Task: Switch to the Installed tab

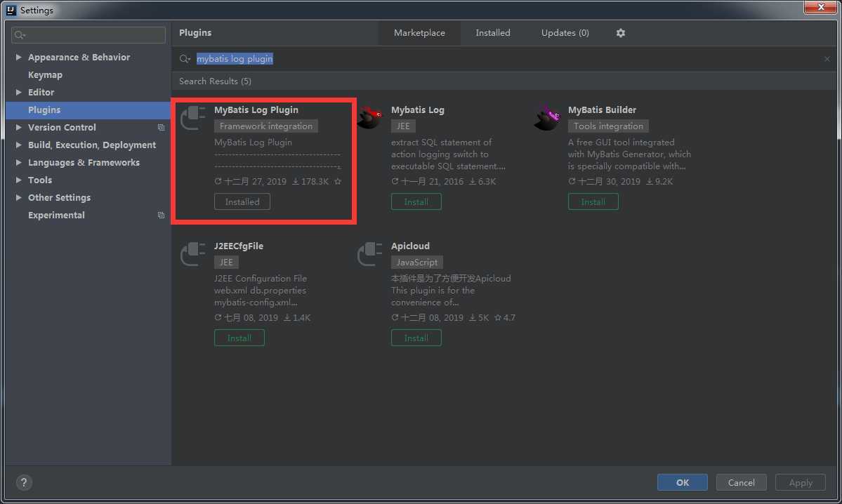Action: pyautogui.click(x=493, y=33)
